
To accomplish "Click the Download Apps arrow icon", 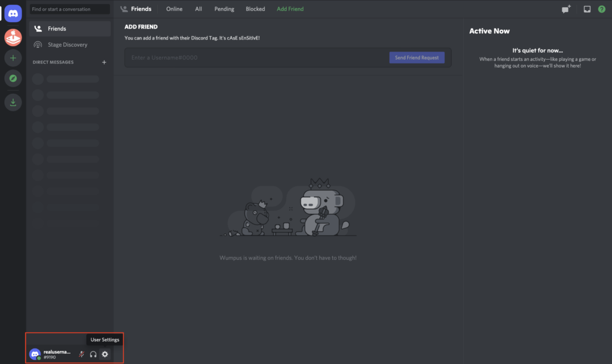I will pyautogui.click(x=13, y=102).
